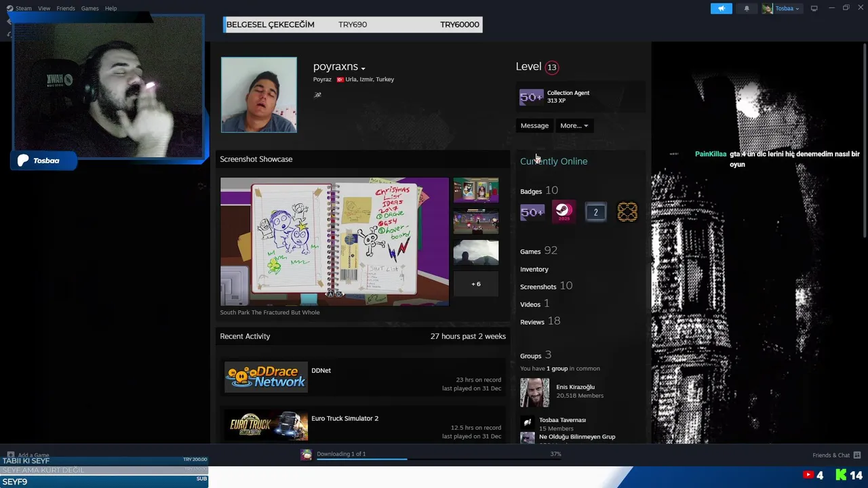The width and height of the screenshot is (868, 488).
Task: Expand the More... dropdown
Action: 574,125
